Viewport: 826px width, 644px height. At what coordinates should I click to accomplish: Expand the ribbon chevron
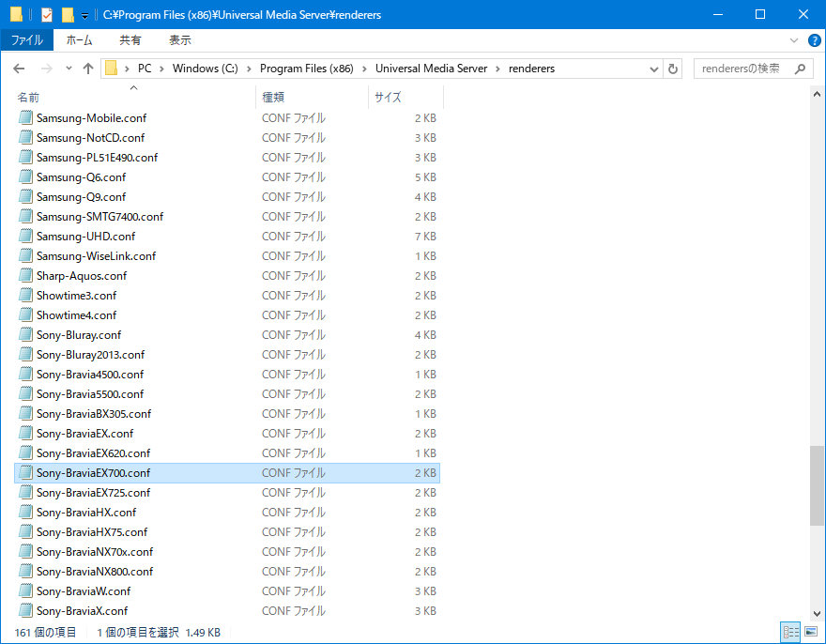794,40
